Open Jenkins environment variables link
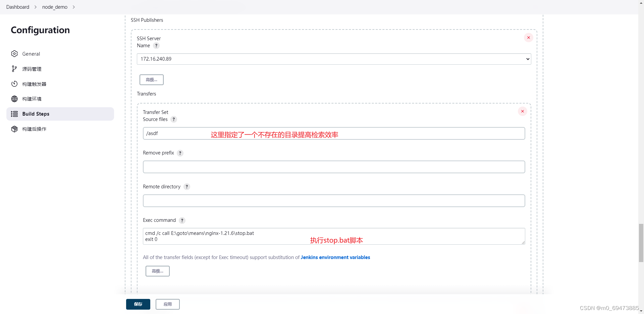 tap(335, 257)
